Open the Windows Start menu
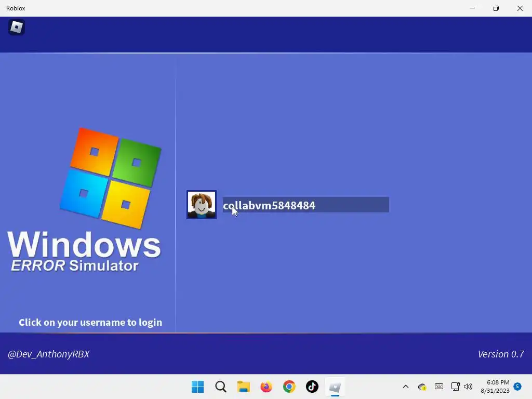Viewport: 532px width, 399px height. click(x=197, y=387)
